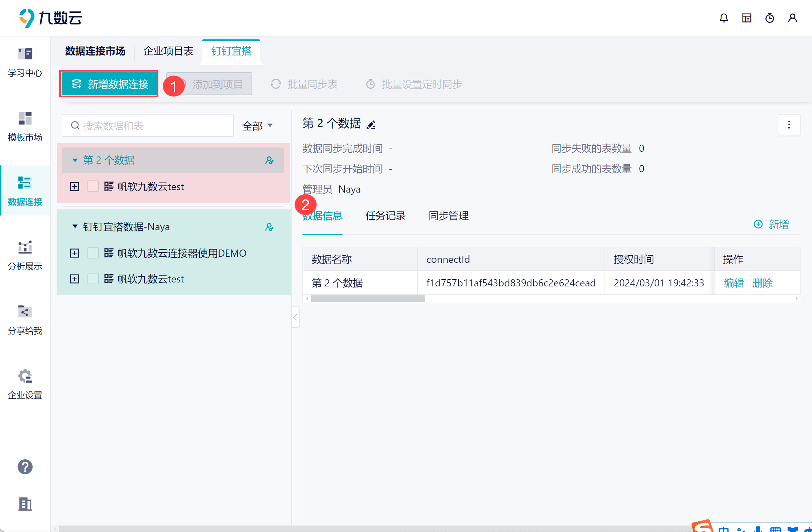Click the 删除 link in the table row
Image resolution: width=812 pixels, height=532 pixels.
(x=762, y=283)
